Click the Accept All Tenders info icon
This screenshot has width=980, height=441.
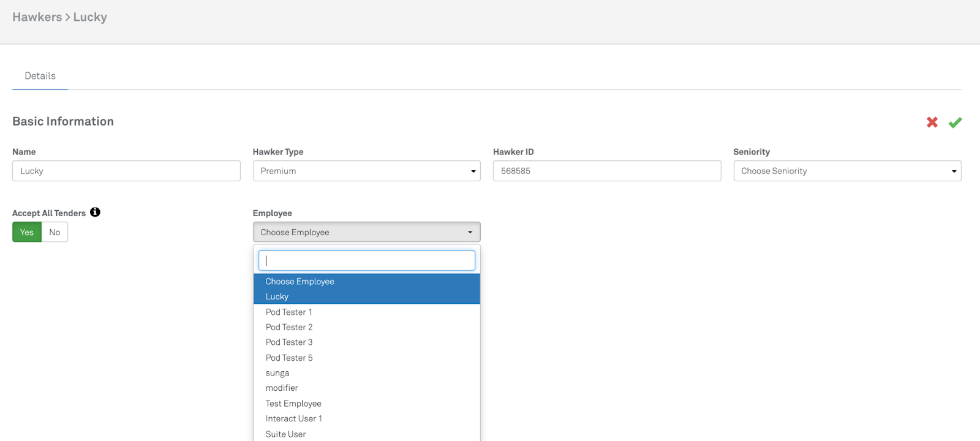pos(95,213)
